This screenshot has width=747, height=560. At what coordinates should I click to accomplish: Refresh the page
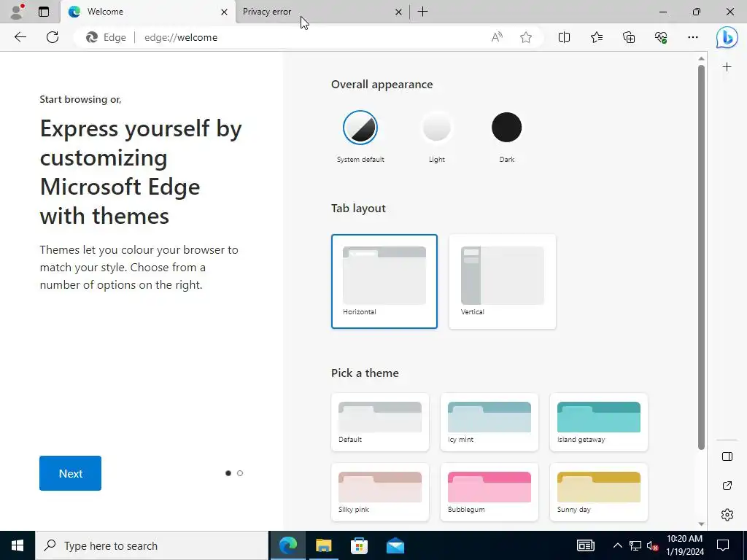pos(53,37)
